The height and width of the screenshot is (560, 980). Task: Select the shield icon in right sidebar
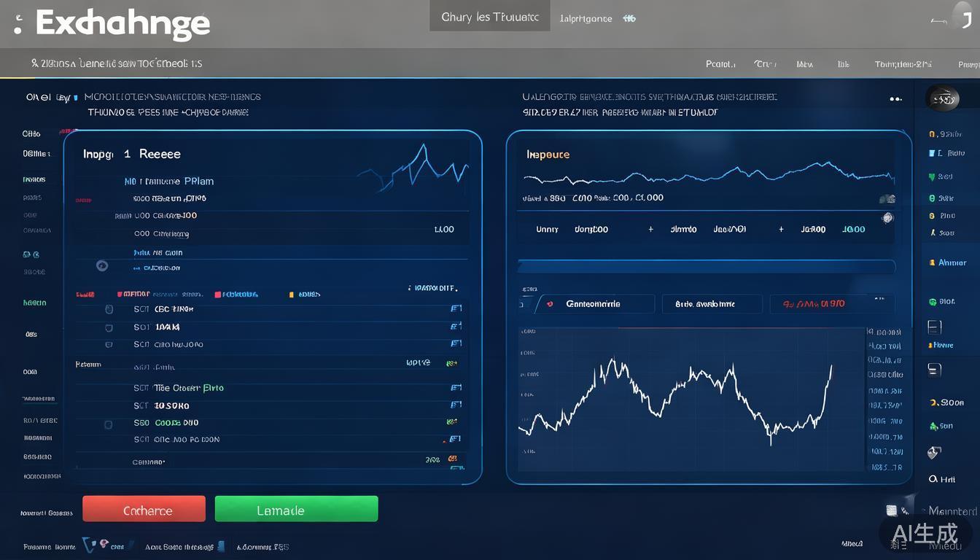933,453
